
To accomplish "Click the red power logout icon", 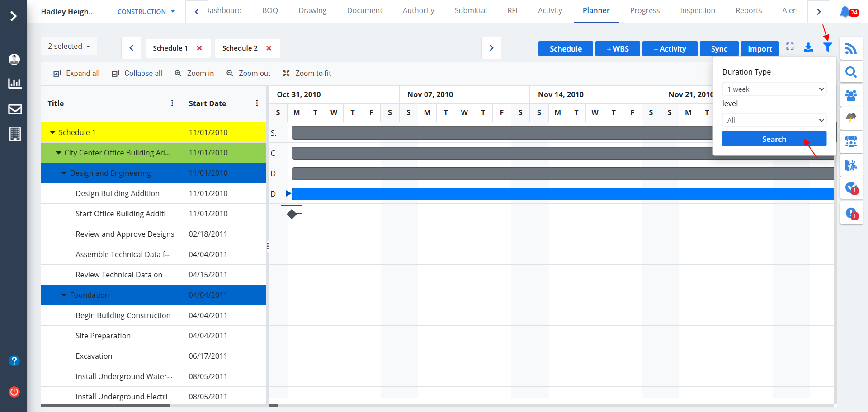I will click(14, 392).
